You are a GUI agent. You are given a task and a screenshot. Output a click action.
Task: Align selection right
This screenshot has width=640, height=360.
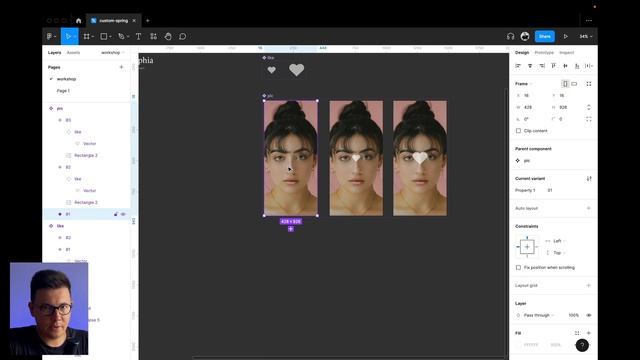point(542,66)
